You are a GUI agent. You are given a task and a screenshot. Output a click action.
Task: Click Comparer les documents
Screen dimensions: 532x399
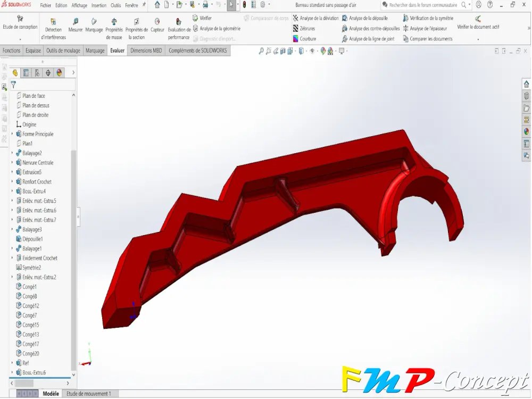click(x=428, y=39)
